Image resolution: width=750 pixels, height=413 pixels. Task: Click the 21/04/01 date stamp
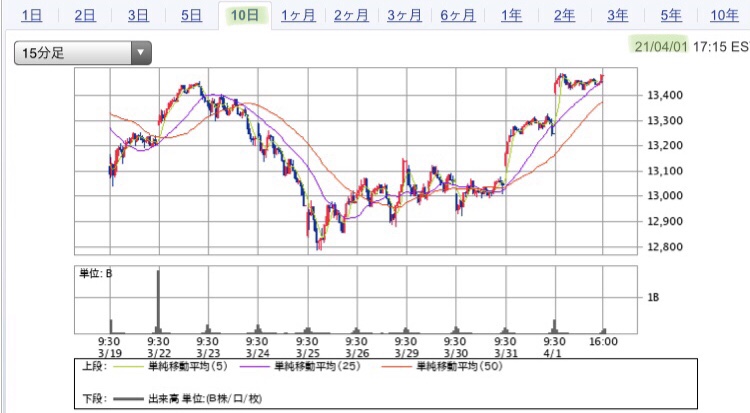pos(661,46)
